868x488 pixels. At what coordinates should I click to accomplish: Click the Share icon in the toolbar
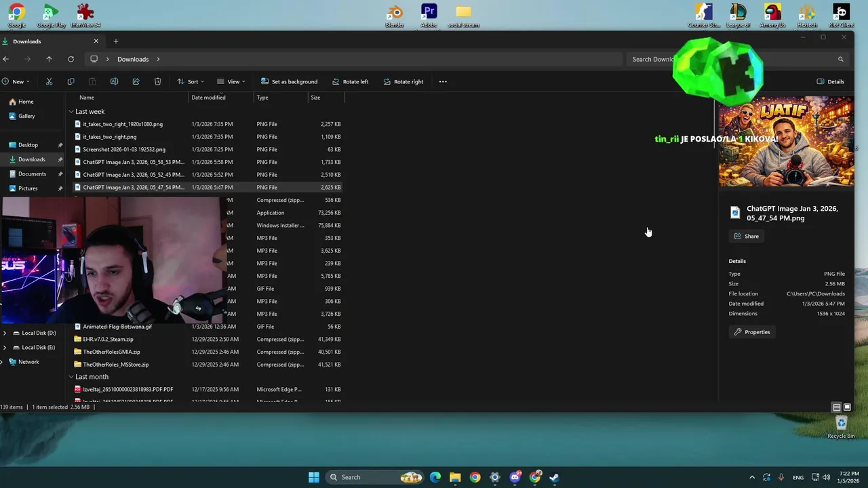pos(136,81)
